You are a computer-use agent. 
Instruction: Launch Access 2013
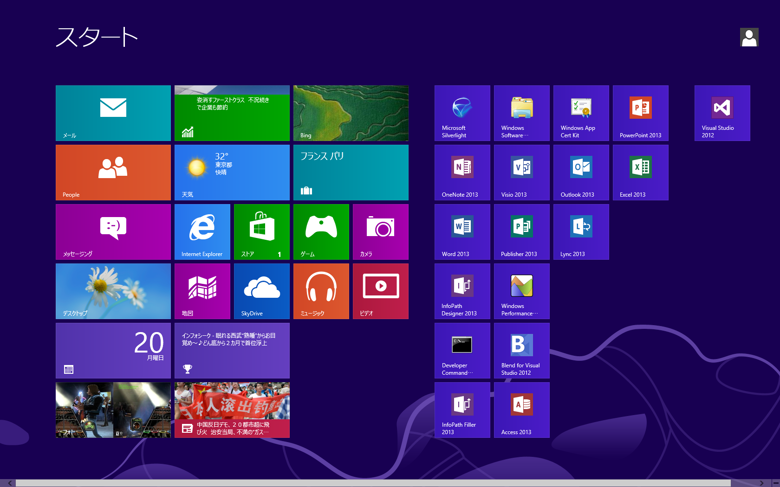tap(522, 410)
